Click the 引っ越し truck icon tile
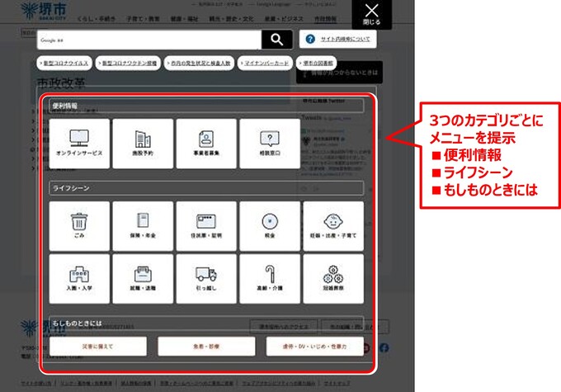Image resolution: width=561 pixels, height=392 pixels. click(x=206, y=278)
